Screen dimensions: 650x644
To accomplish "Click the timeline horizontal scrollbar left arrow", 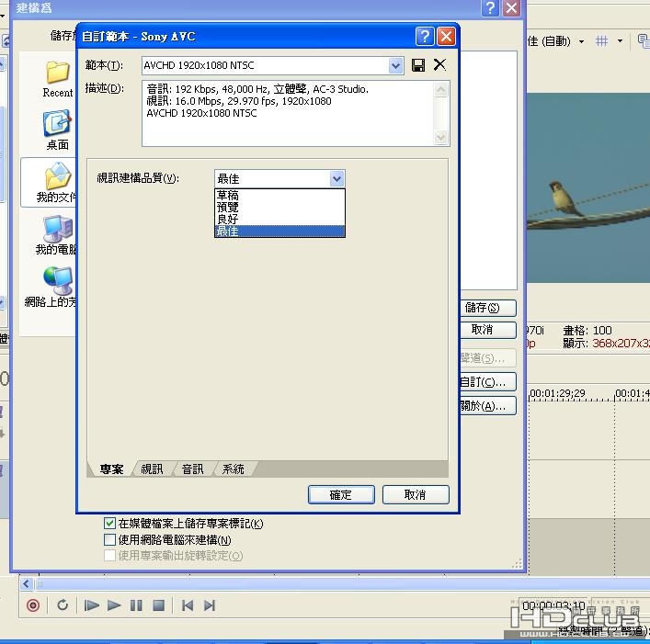I will [26, 584].
